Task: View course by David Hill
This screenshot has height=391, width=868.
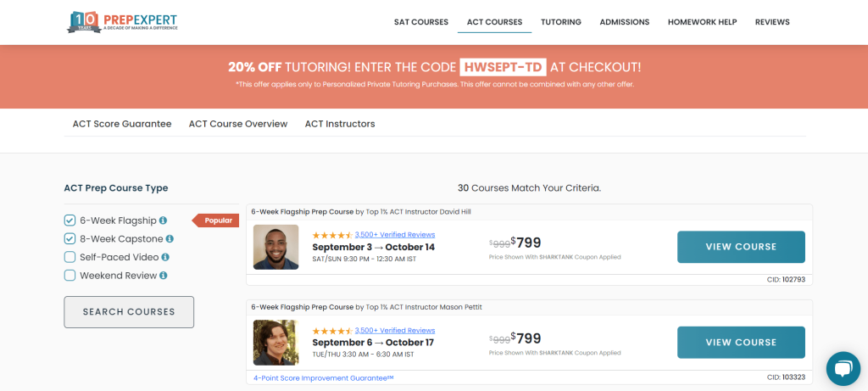Action: point(741,247)
